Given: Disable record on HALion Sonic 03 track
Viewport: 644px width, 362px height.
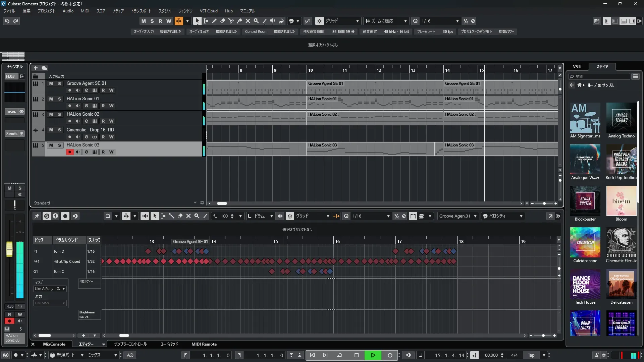Looking at the screenshot, I should 69,152.
